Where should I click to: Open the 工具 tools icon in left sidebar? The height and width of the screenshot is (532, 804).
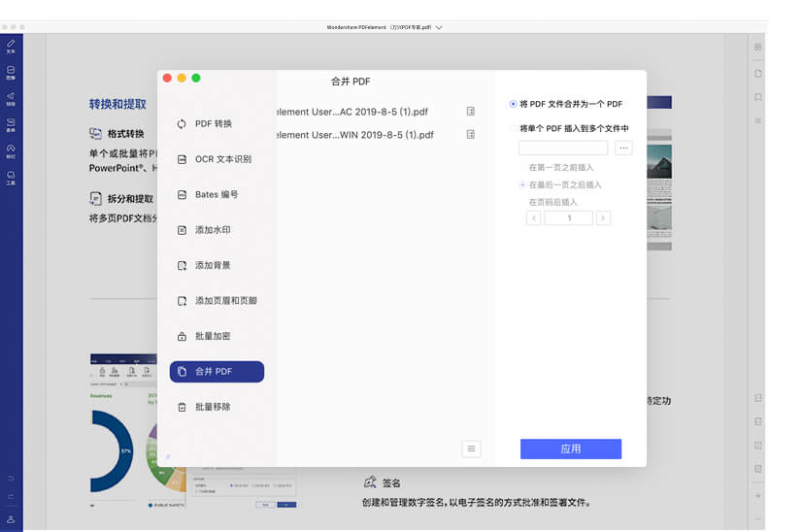coord(11,178)
